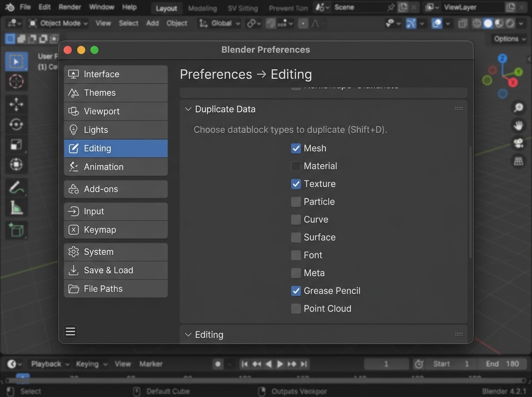
Task: Select the Select Box tool in the toolbar
Action: pyautogui.click(x=16, y=62)
